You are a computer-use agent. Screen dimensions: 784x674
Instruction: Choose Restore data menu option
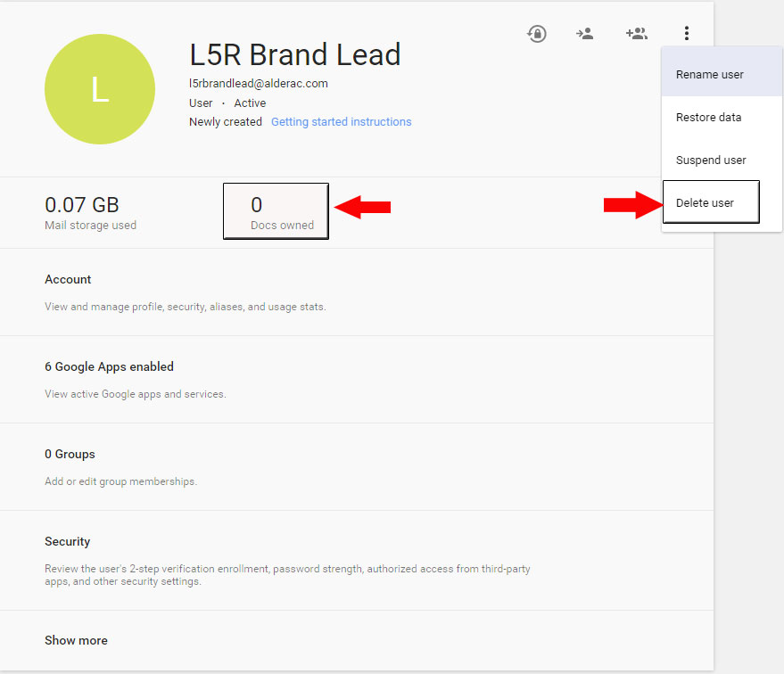pos(722,118)
